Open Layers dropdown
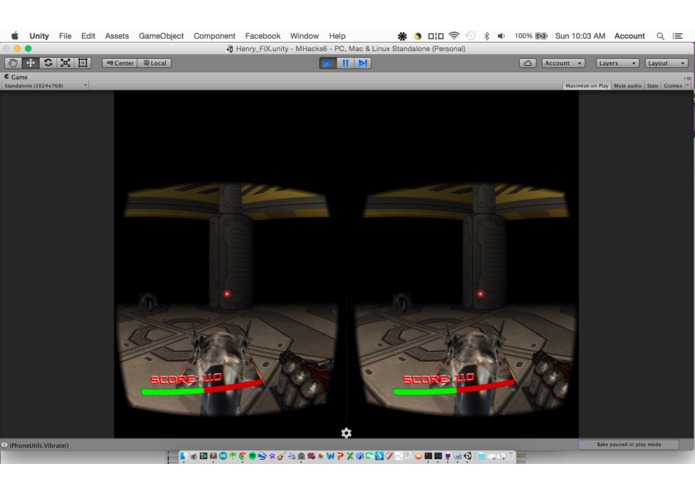695x494 pixels. 617,63
